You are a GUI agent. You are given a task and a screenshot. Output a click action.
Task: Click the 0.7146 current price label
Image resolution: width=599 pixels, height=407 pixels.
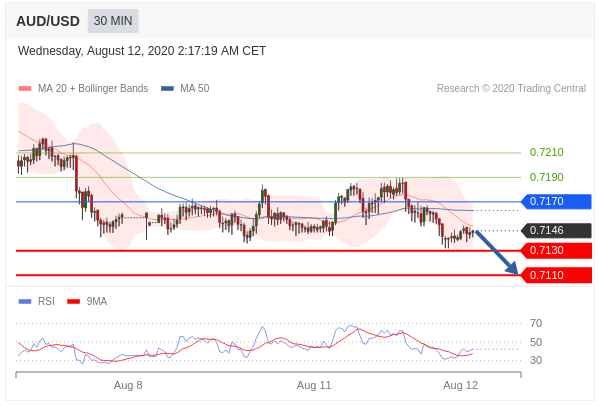(x=557, y=230)
